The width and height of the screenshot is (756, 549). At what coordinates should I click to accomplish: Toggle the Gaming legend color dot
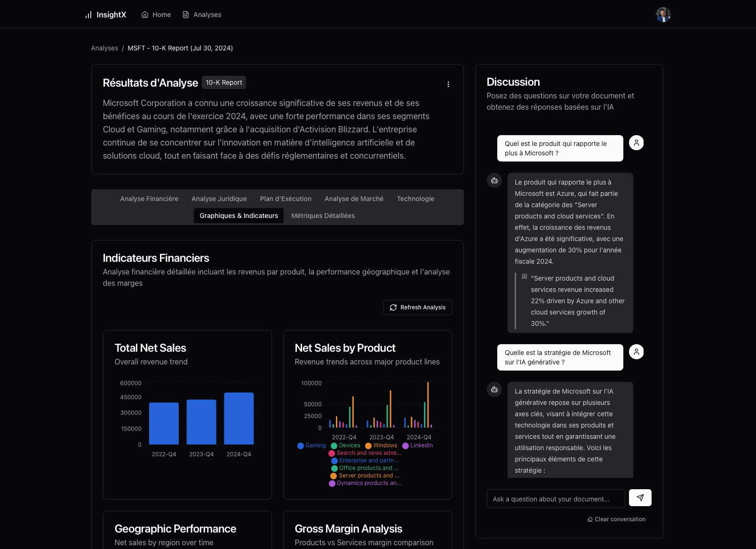coord(301,446)
